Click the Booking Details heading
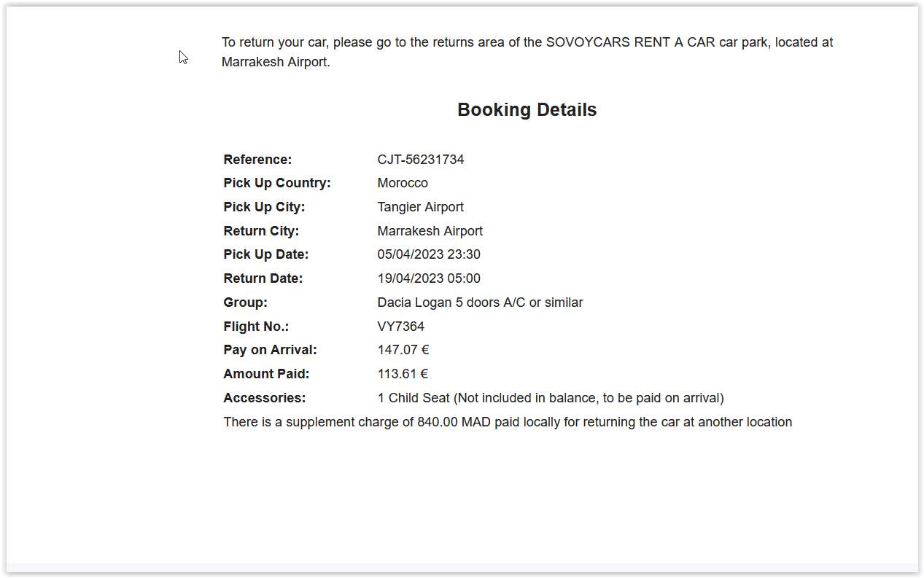This screenshot has width=924, height=578. (x=527, y=109)
